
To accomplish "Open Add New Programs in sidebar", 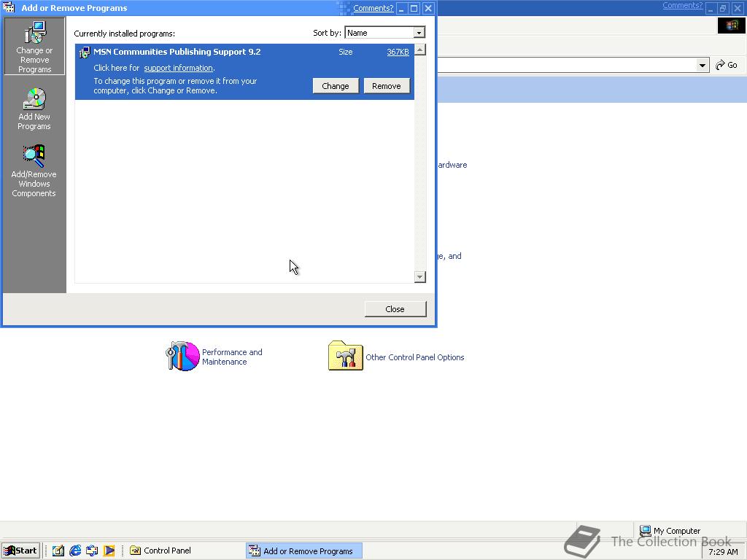I will (34, 109).
